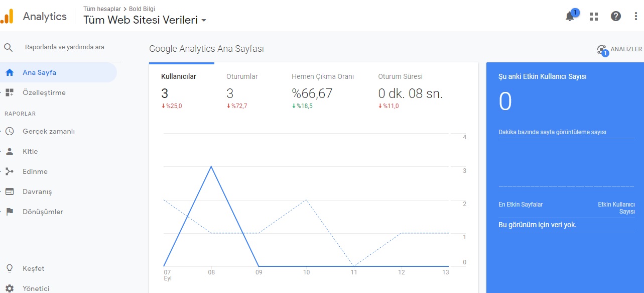644x293 pixels.
Task: Go to Ana Sayfa in the sidebar
Action: (58, 72)
